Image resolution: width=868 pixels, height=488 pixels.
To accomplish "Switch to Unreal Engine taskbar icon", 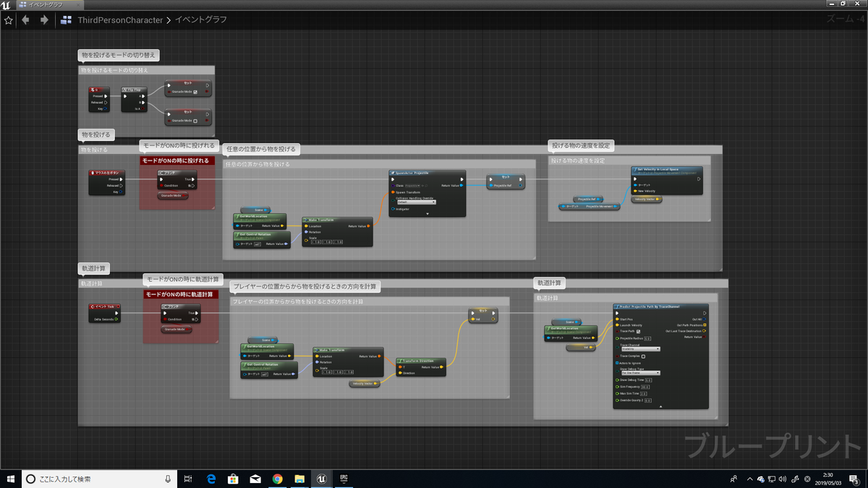I will [322, 479].
